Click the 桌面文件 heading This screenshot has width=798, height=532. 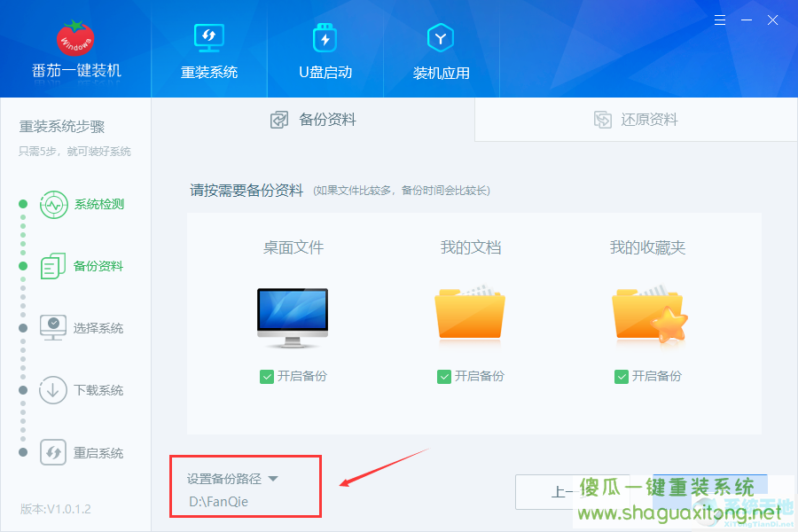(293, 247)
